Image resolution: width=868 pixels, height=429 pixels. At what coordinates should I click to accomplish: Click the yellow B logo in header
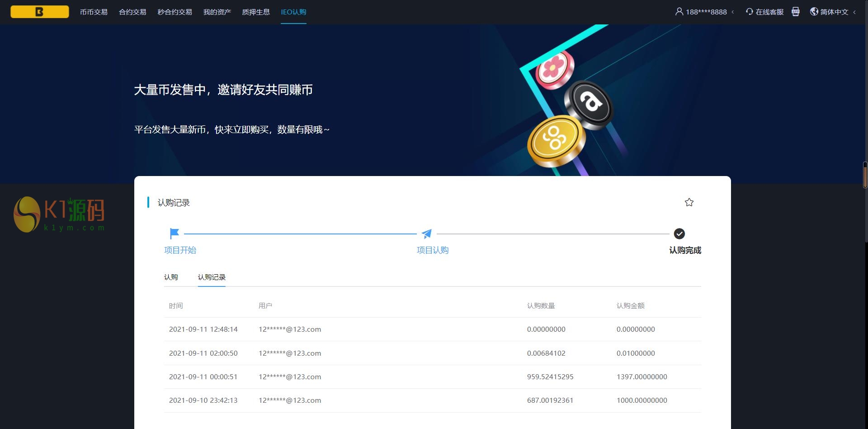click(x=40, y=12)
